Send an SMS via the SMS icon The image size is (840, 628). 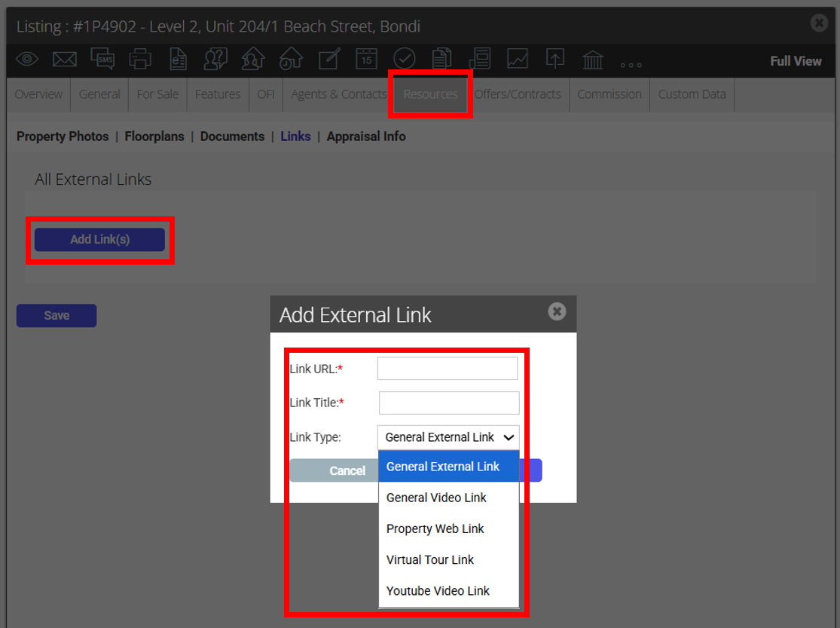pos(102,59)
